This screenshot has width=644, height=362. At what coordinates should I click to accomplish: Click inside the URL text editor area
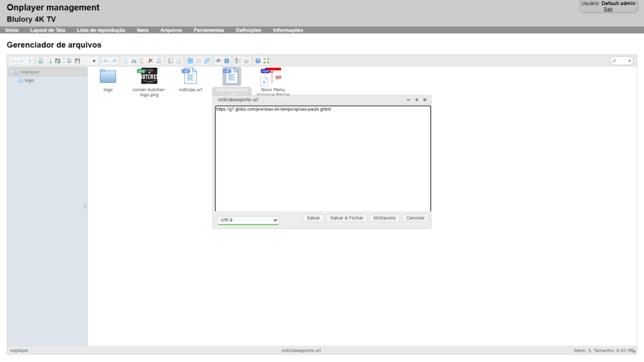[323, 158]
